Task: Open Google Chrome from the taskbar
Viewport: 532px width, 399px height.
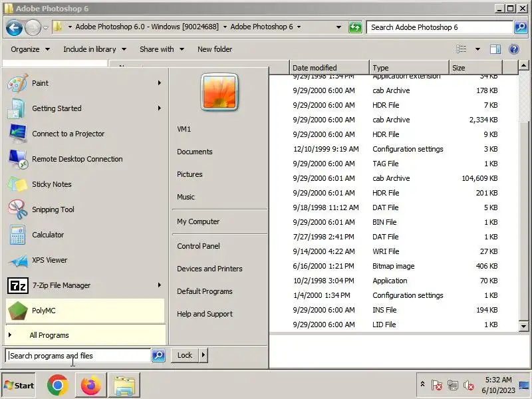Action: [58, 385]
